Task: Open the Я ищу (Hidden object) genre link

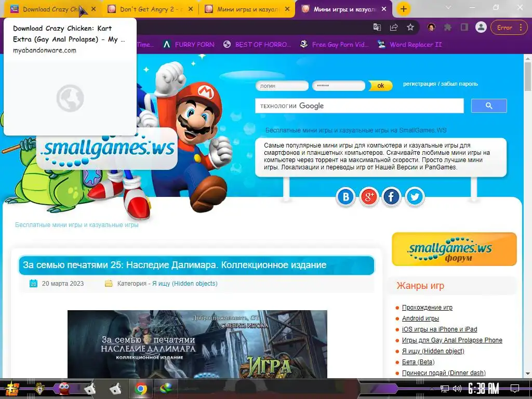Action: tap(433, 351)
